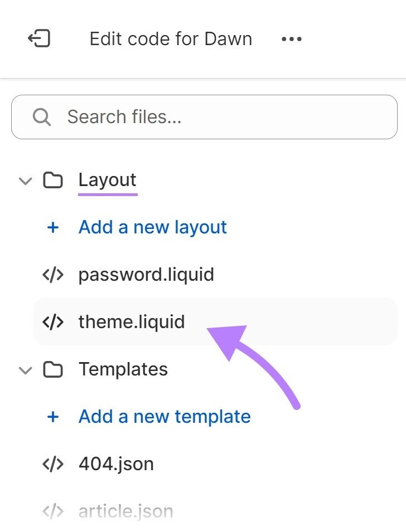This screenshot has height=532, width=406.
Task: Collapse the Templates folder section
Action: (25, 370)
